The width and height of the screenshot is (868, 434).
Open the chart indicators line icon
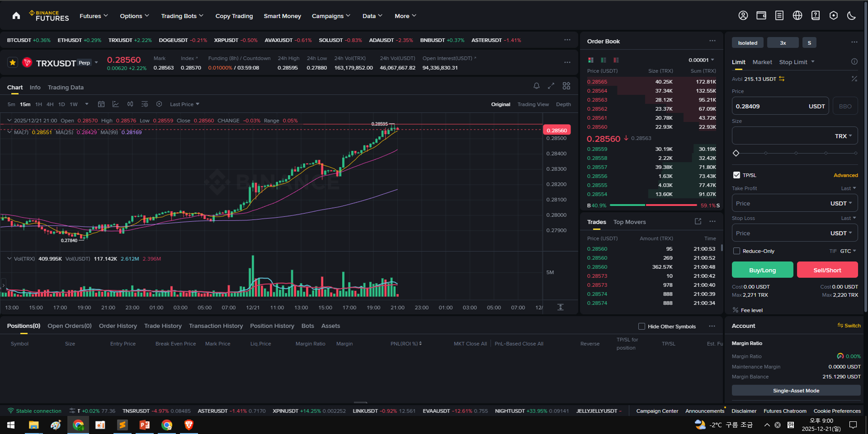tap(116, 104)
